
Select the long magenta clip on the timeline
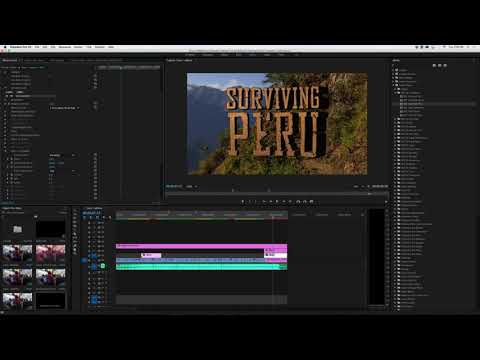[x=201, y=246]
